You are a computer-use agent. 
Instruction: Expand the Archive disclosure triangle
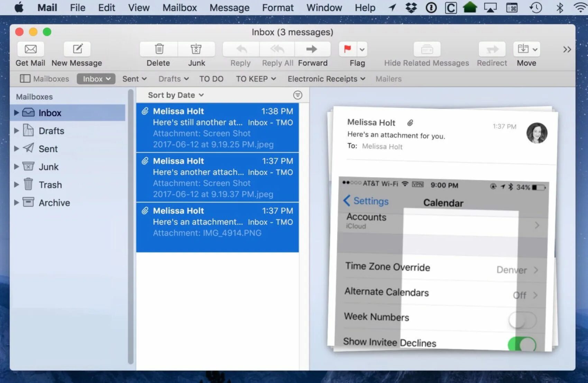point(16,203)
